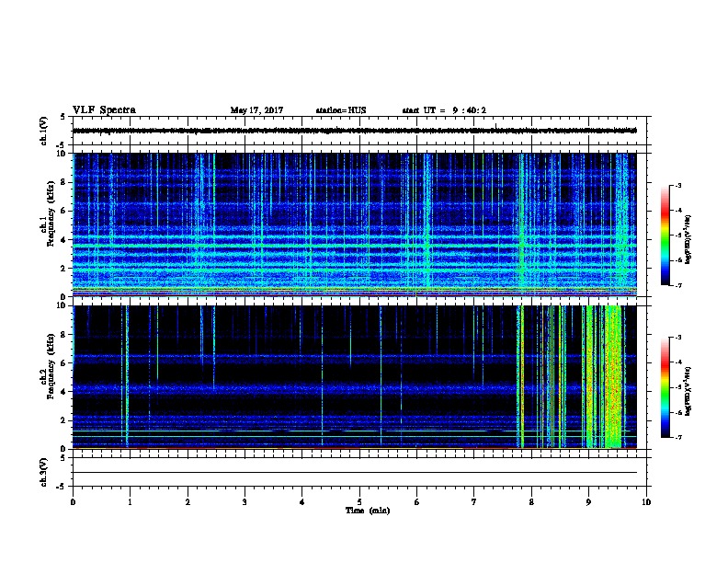Click the time axis tick label "9"
The width and height of the screenshot is (728, 563).
tap(588, 502)
